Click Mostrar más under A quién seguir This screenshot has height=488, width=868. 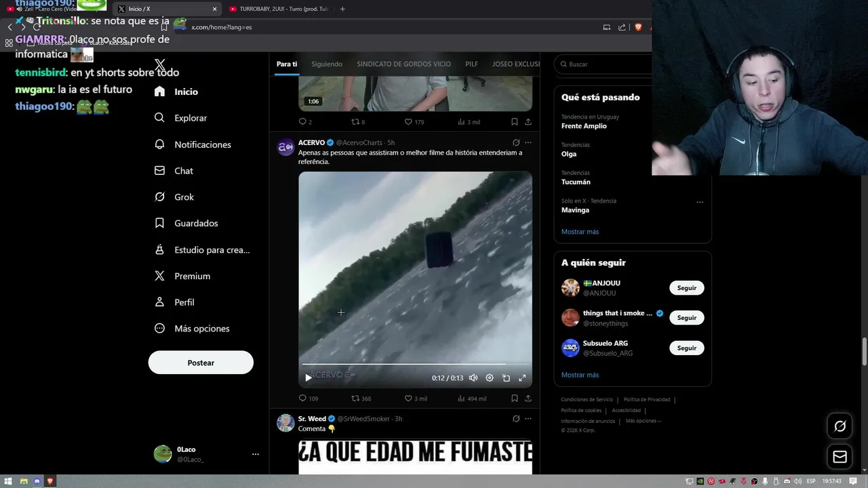(x=580, y=375)
